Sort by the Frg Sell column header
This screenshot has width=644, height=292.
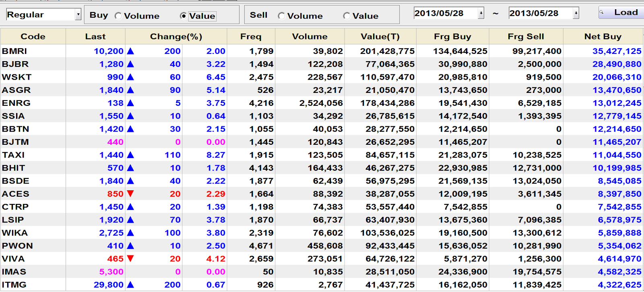click(x=526, y=37)
